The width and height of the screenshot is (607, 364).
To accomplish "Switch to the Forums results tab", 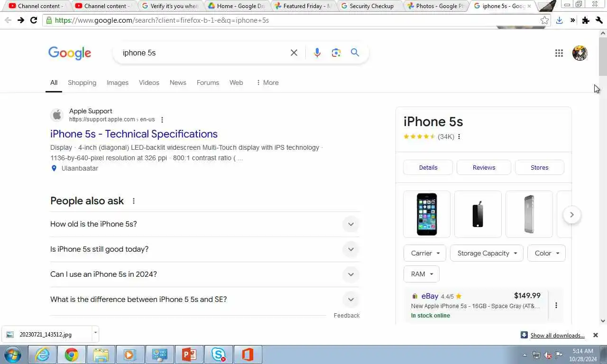I will click(x=208, y=82).
